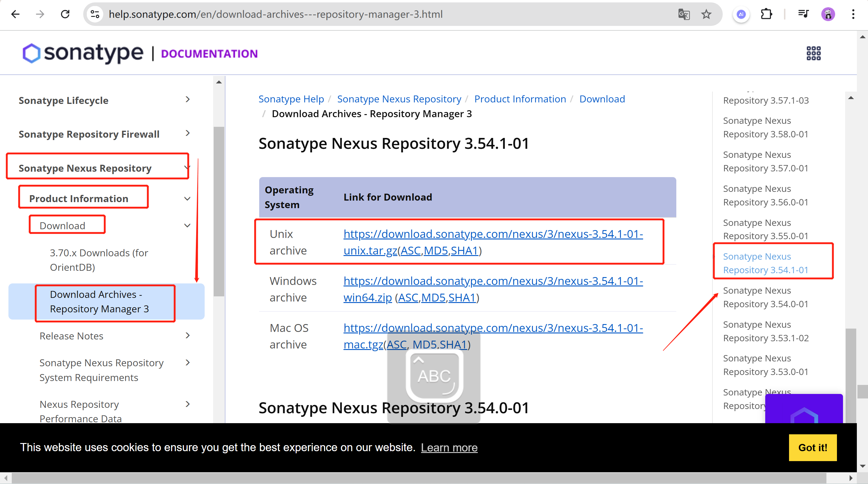This screenshot has height=484, width=868.
Task: Open the browser extensions puzzle icon
Action: coord(766,14)
